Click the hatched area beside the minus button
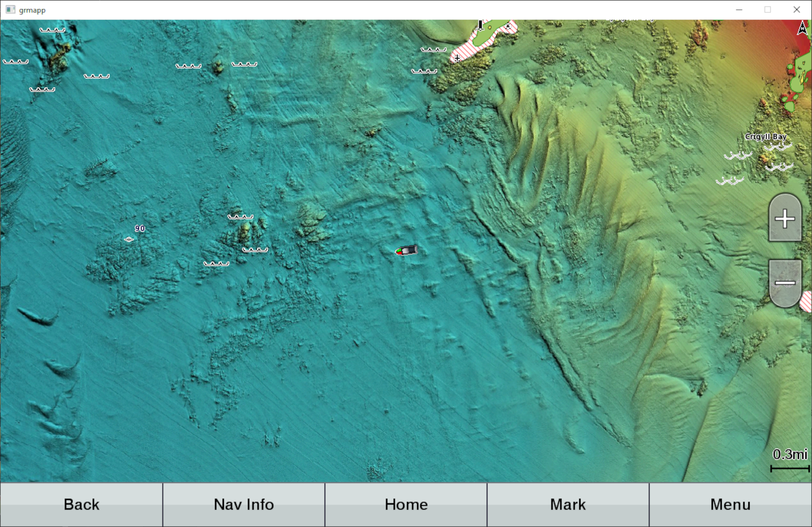The image size is (812, 527). (807, 302)
